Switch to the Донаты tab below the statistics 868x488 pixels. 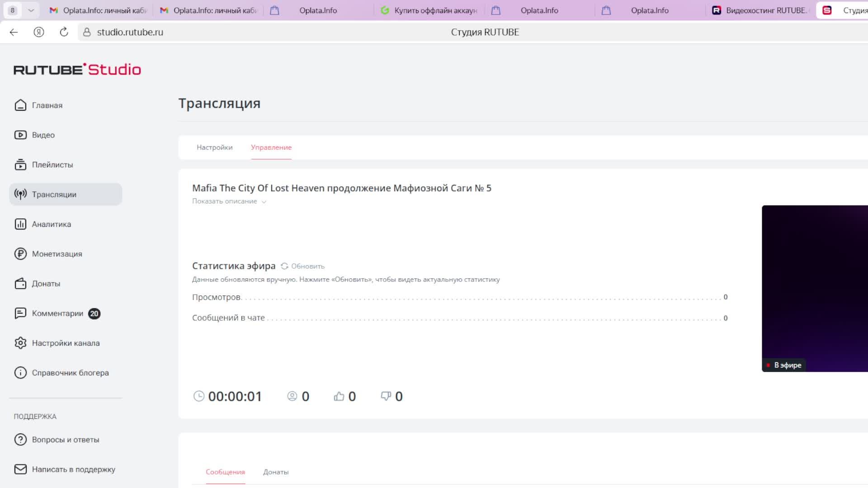(276, 472)
